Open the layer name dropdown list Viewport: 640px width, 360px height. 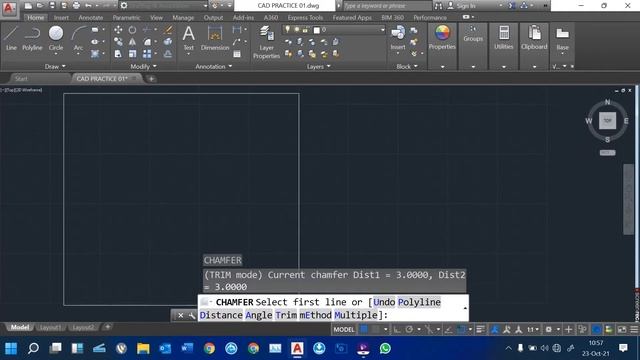(x=382, y=30)
